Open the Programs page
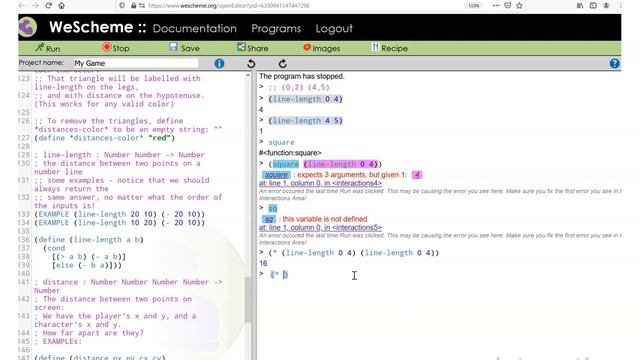Screen dimensions: 640x360 276,29
